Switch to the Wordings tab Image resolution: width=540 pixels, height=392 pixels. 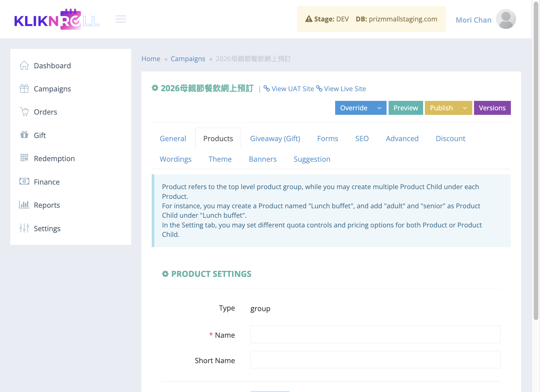[x=176, y=159]
